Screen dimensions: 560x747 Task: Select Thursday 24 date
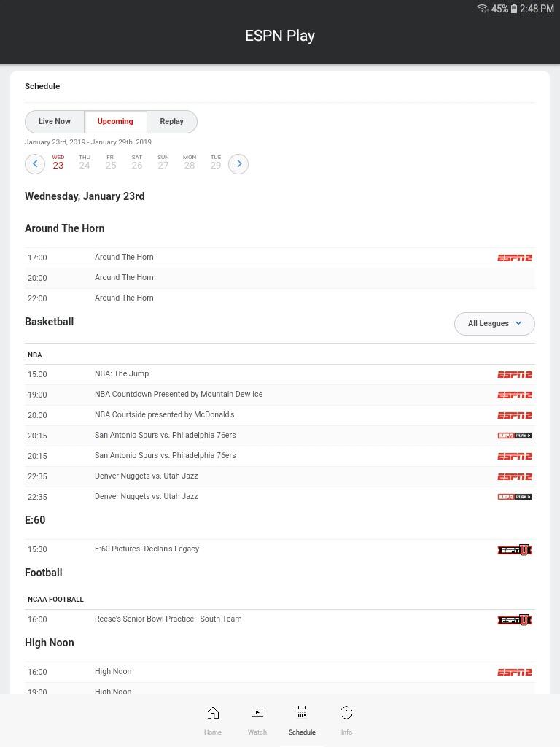85,163
